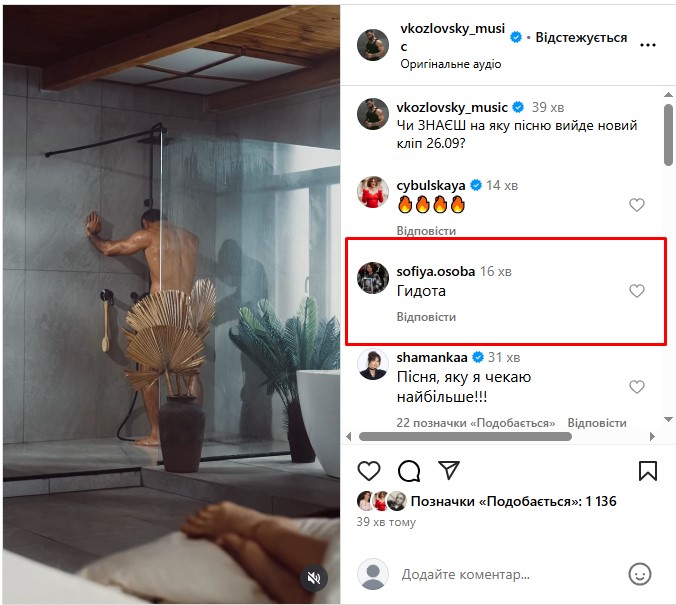Open the three-dots more options menu

tap(647, 45)
